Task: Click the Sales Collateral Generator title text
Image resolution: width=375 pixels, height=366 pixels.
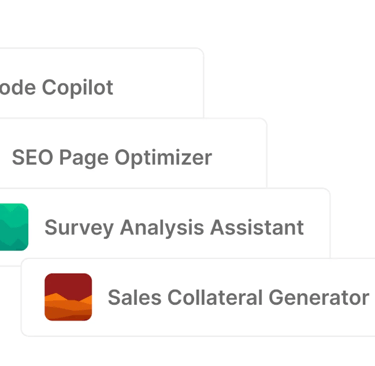Action: 238,297
